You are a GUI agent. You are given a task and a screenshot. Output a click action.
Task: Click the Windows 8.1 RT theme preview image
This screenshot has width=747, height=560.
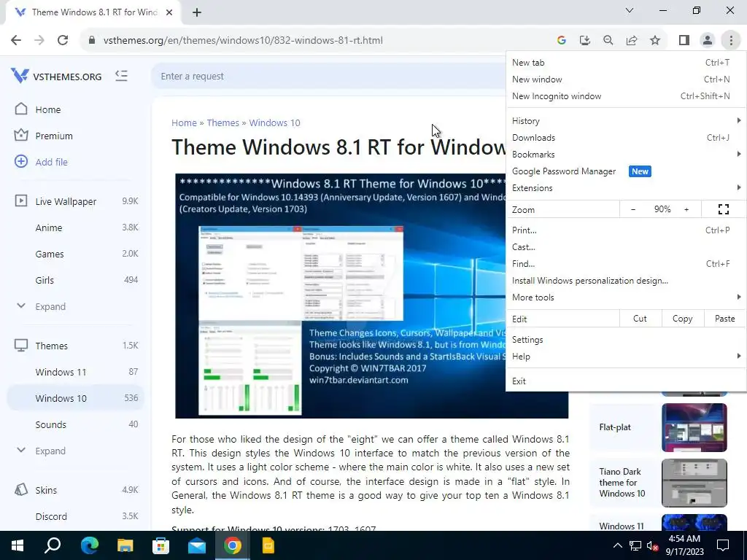(x=371, y=296)
